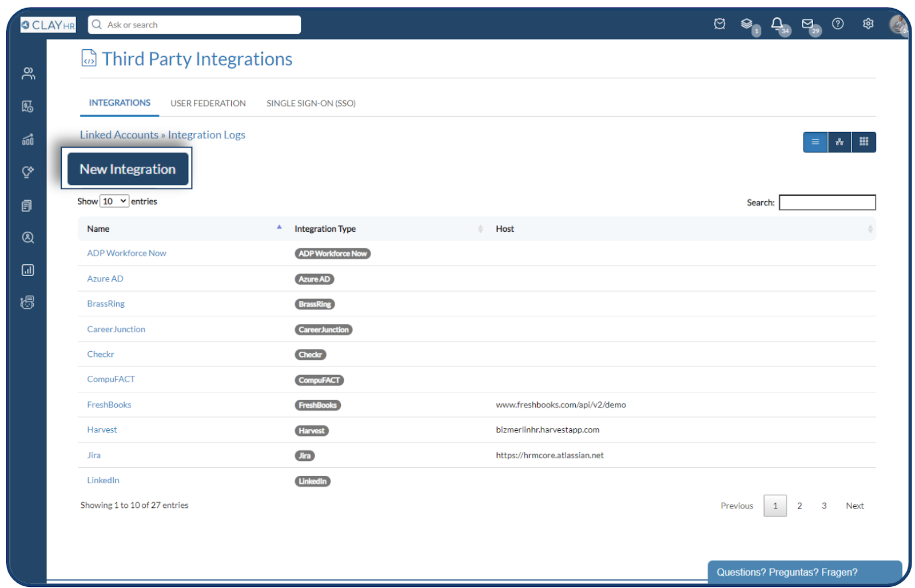Switch to hierarchy view icon
The height and width of the screenshot is (588, 915).
click(x=839, y=142)
